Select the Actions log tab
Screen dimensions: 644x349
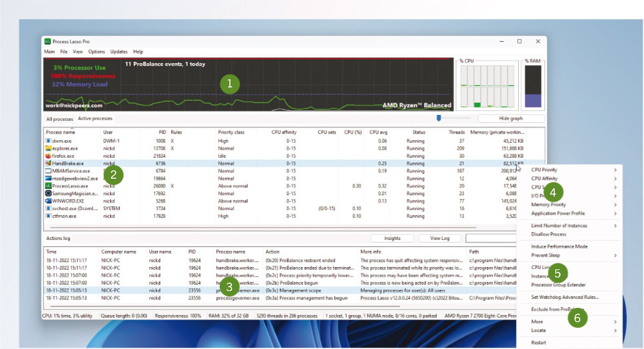point(58,238)
